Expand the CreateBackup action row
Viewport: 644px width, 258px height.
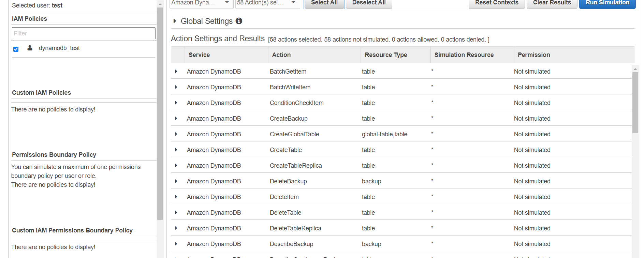176,118
